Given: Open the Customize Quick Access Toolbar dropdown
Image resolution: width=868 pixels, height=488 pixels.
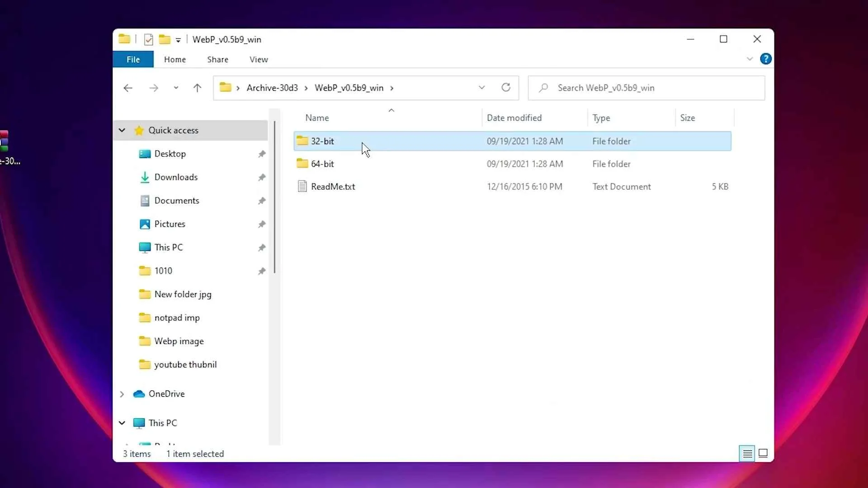Looking at the screenshot, I should pos(178,40).
